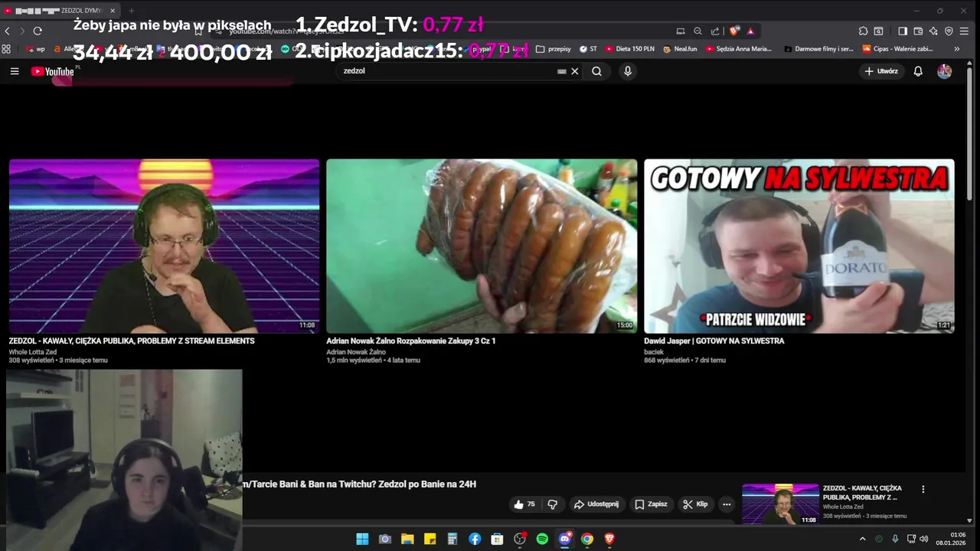Open Adrian Nowak Żalno sausage video thumbnail

tap(482, 246)
